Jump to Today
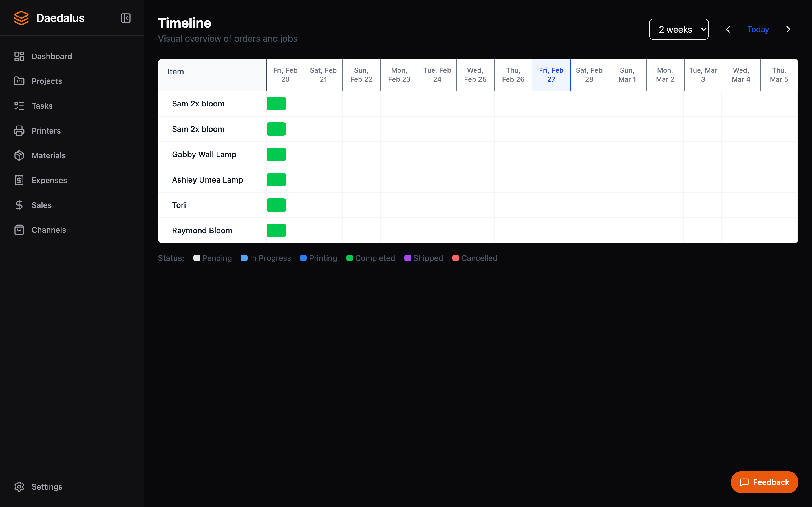Image resolution: width=812 pixels, height=507 pixels. click(758, 29)
